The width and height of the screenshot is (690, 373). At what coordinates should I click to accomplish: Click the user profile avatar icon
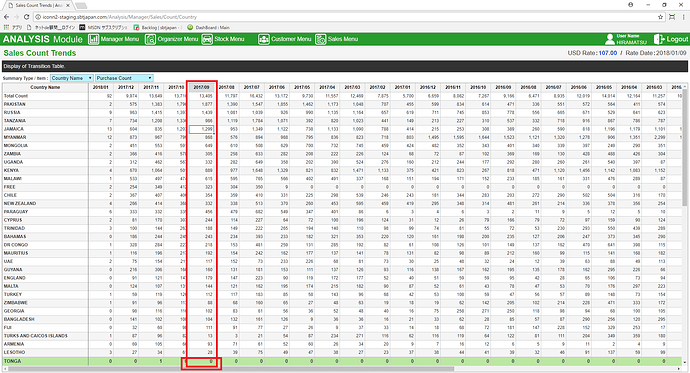tap(609, 39)
